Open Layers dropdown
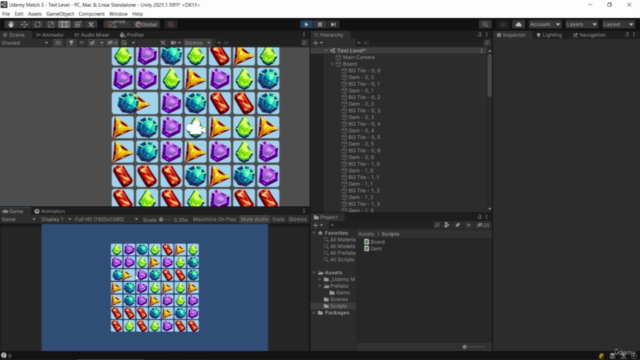The image size is (640, 360). (x=582, y=24)
